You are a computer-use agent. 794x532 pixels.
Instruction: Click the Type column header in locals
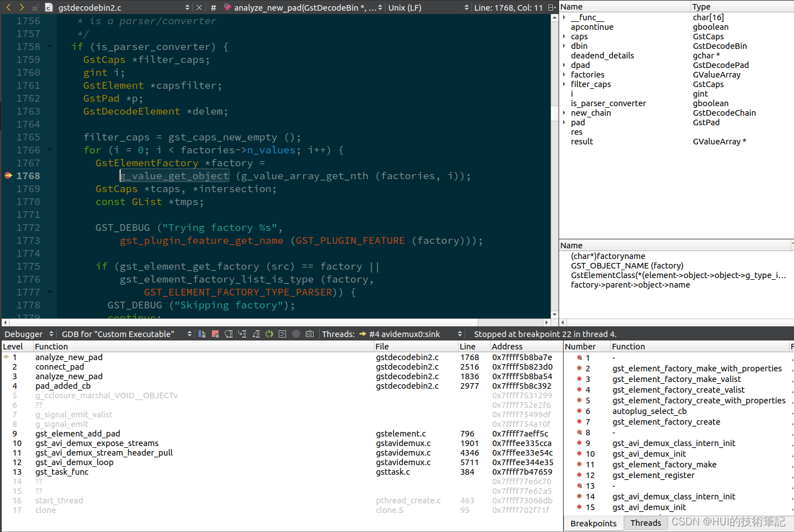pyautogui.click(x=742, y=7)
